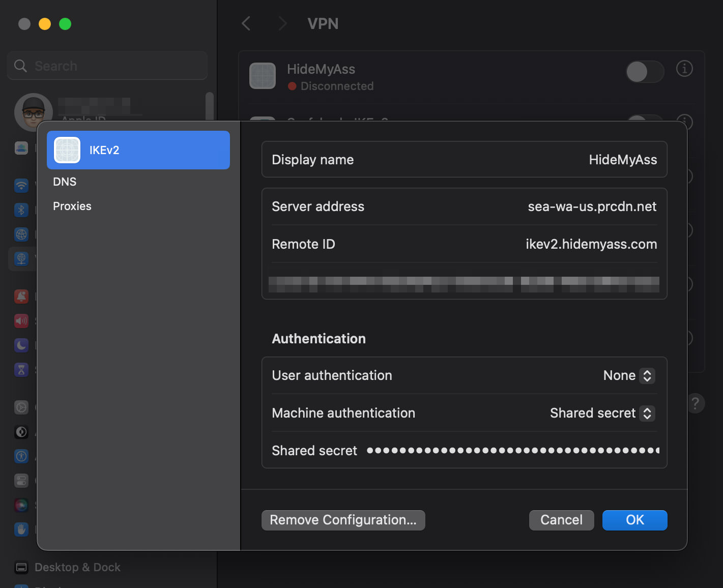This screenshot has height=588, width=723.
Task: Click the Authentication section heading
Action: tap(319, 339)
